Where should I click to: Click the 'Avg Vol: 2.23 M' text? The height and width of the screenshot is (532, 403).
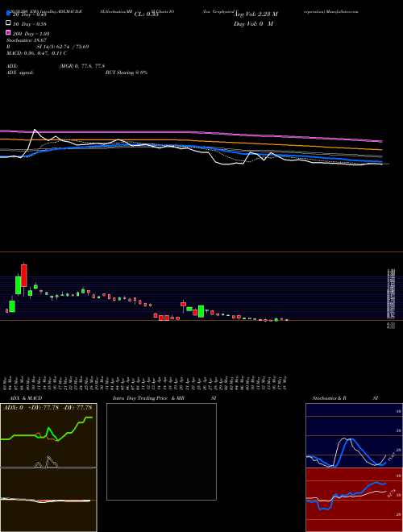[x=256, y=15]
